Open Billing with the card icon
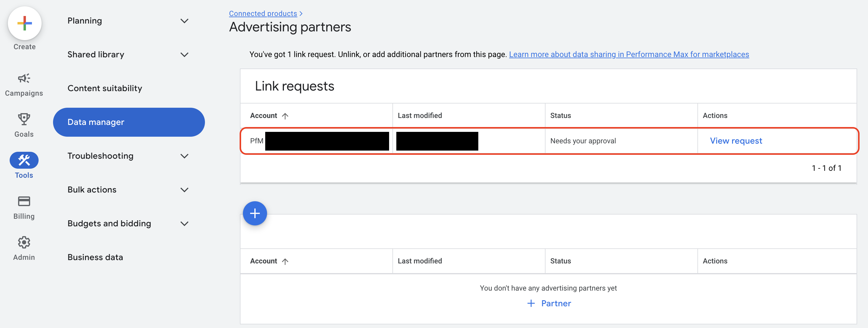Viewport: 868px width, 328px height. (x=24, y=202)
